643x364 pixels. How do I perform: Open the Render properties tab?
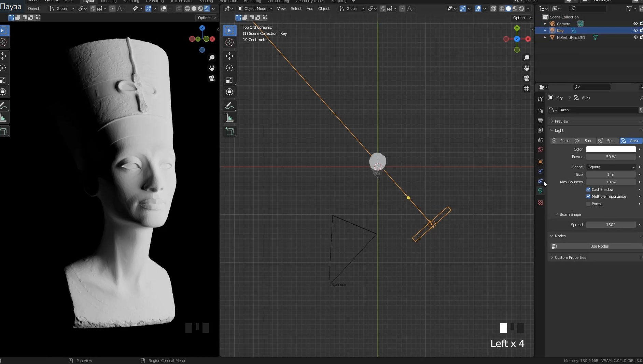click(540, 111)
